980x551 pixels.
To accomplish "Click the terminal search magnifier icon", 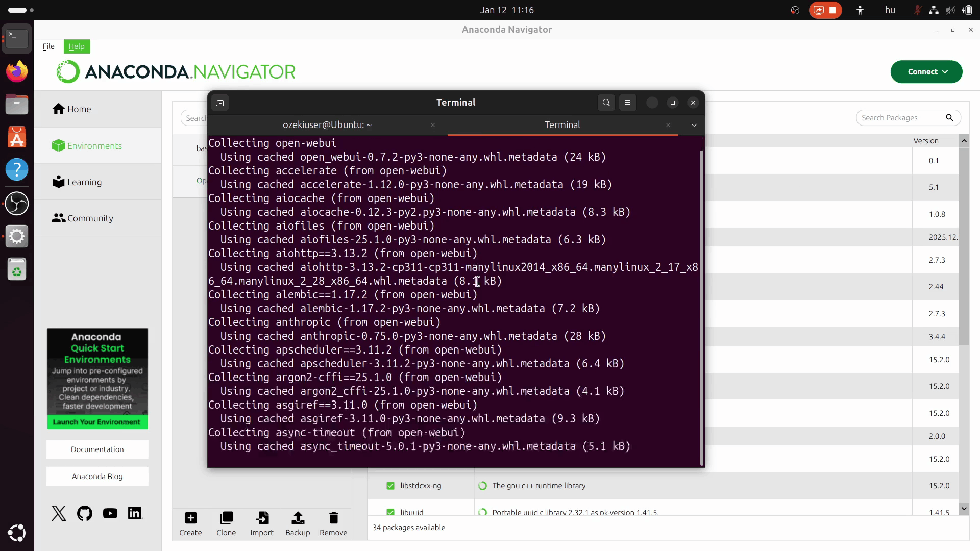I will 606,103.
